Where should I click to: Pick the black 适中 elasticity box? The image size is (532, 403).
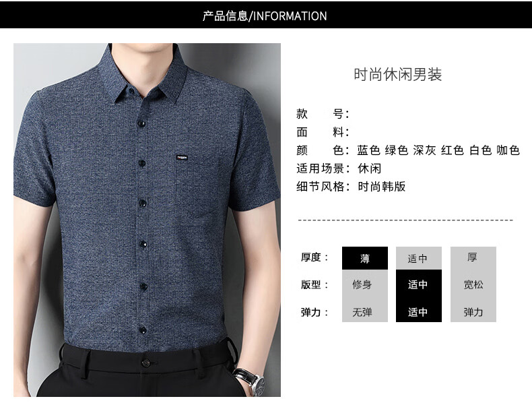(419, 311)
